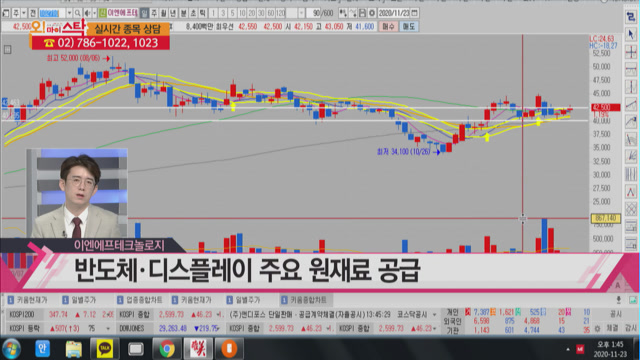
Task: Expand the speaker options dropdown arrow
Action: [x=94, y=13]
